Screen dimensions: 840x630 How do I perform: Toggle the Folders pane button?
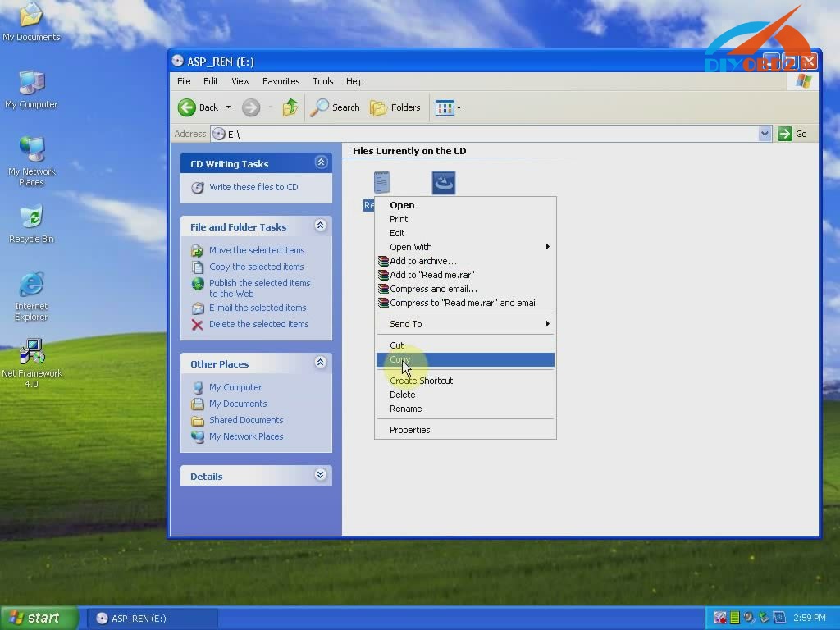pos(395,107)
